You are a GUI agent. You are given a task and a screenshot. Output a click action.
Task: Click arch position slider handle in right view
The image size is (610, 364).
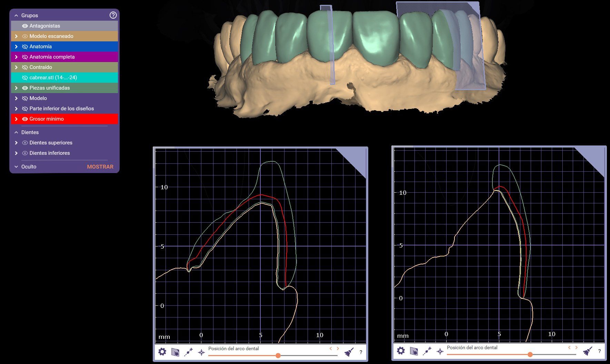(530, 354)
